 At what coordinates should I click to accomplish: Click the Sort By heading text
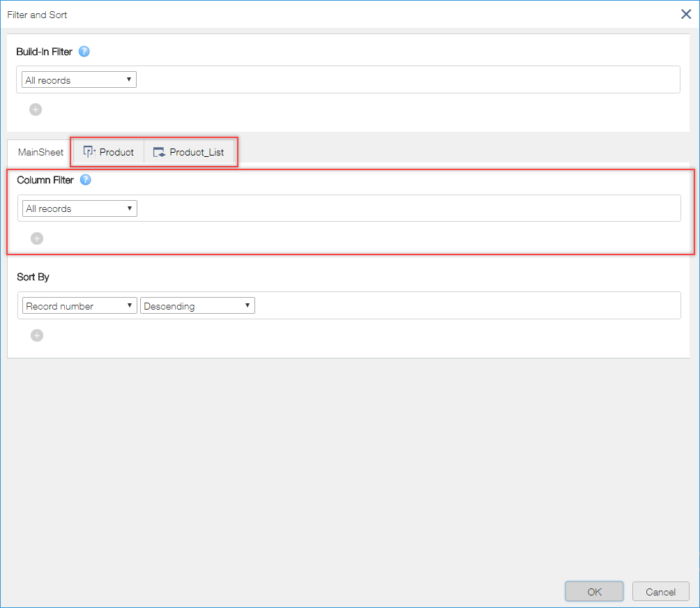coord(33,277)
